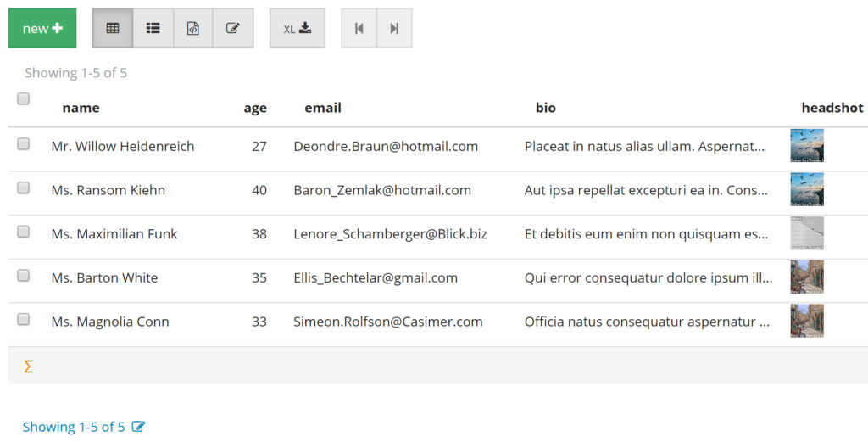868x448 pixels.
Task: Select the Ms. Maximilian Funk row checkbox
Action: click(24, 232)
